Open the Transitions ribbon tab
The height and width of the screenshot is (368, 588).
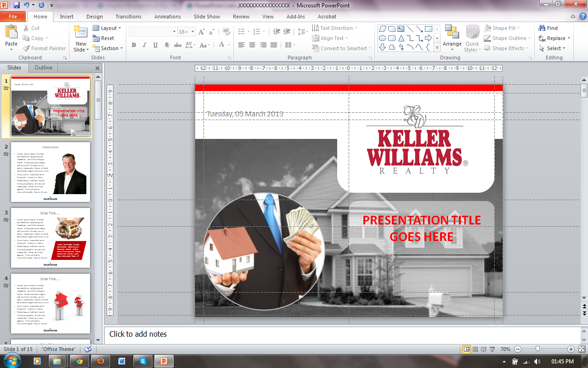(x=129, y=17)
